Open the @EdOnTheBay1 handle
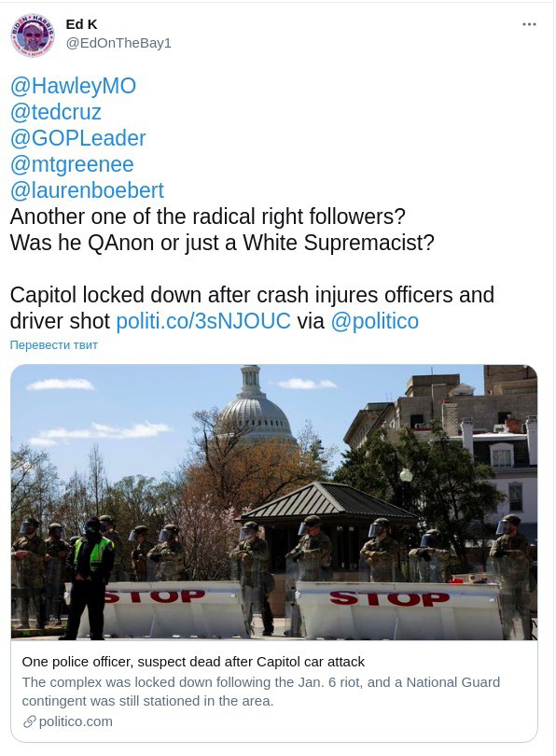Image resolution: width=556 pixels, height=756 pixels. click(x=118, y=43)
